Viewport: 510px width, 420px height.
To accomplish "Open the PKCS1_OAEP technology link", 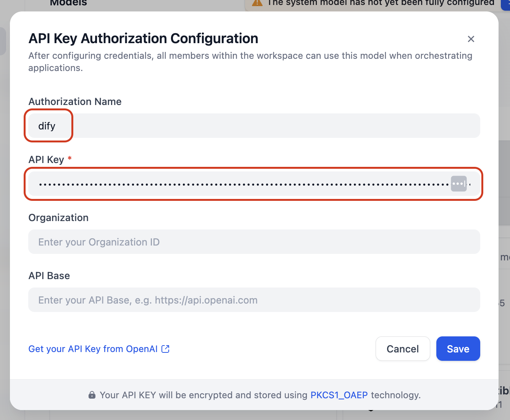I will (x=339, y=395).
